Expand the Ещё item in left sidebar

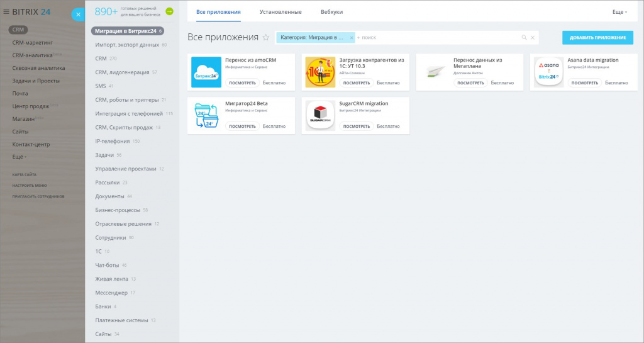click(x=19, y=157)
